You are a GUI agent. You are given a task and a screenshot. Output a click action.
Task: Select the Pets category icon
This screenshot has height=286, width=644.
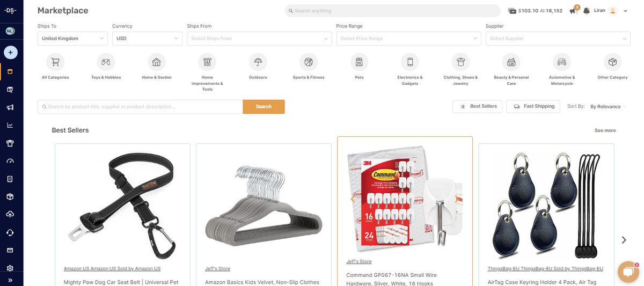(x=359, y=62)
